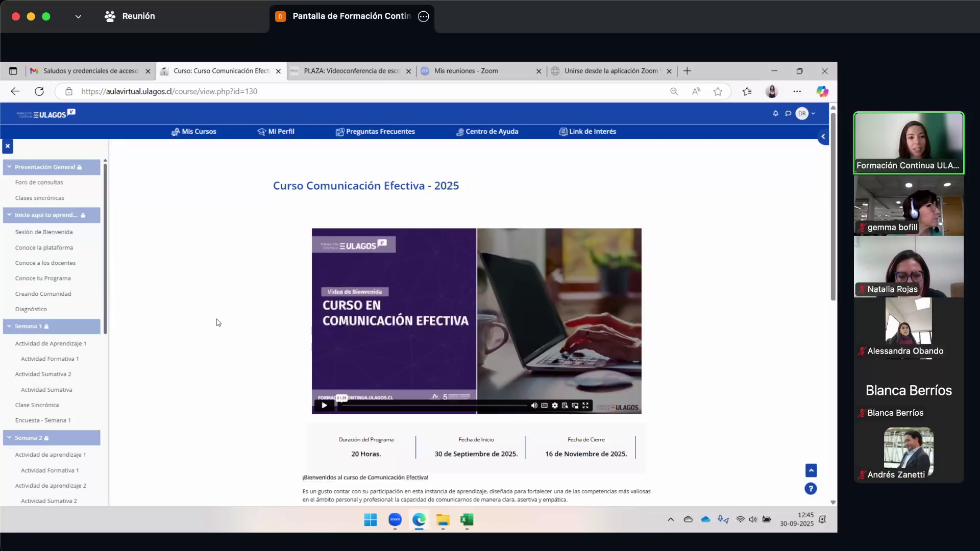Click the scroll-to-top arrow button
This screenshot has width=980, height=551.
pyautogui.click(x=811, y=470)
